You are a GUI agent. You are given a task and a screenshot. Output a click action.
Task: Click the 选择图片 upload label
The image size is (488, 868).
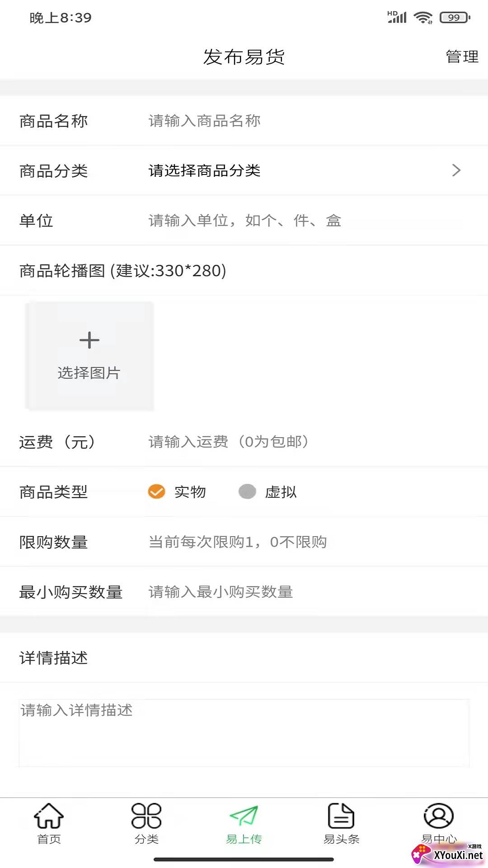click(89, 373)
